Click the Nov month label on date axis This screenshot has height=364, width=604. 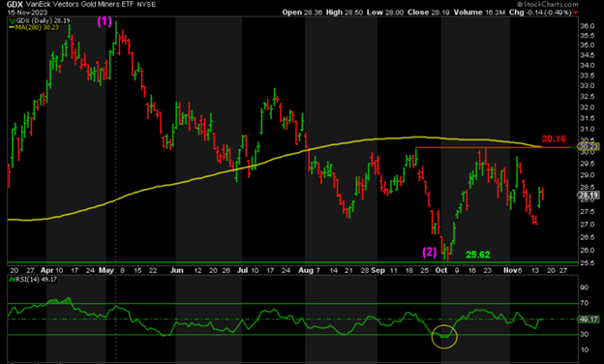click(511, 270)
